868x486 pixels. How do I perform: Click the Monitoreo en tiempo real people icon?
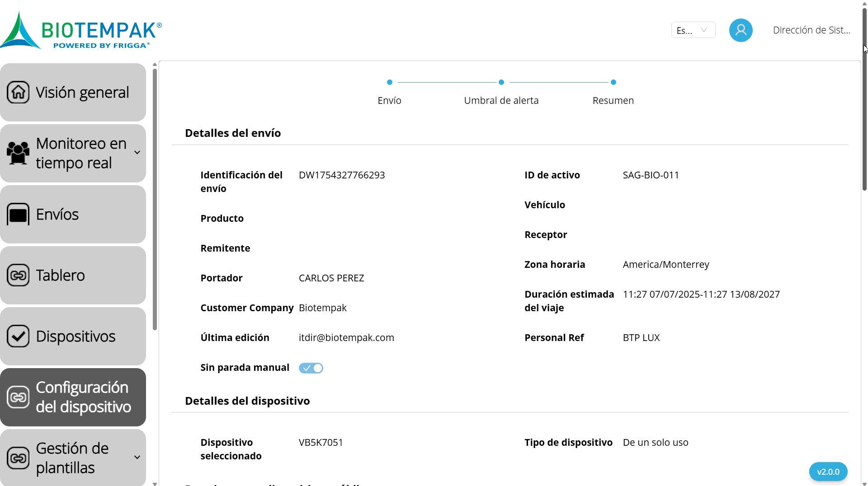pos(18,153)
